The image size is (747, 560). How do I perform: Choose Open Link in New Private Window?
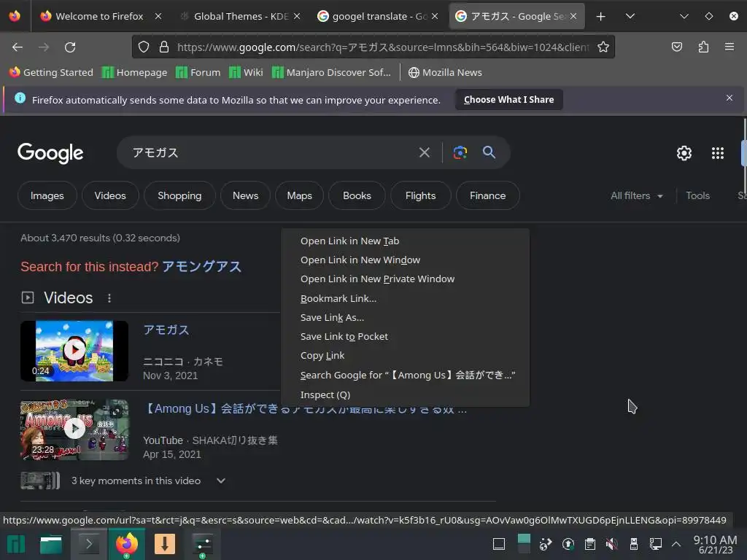click(x=405, y=279)
